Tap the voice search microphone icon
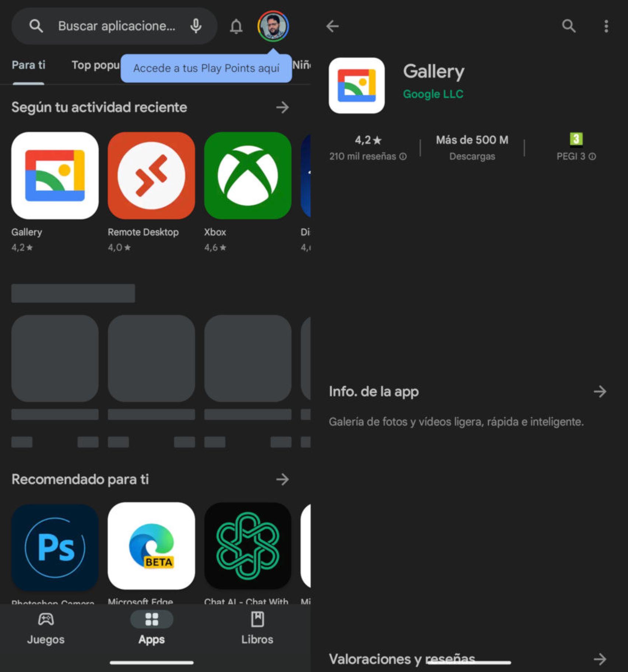This screenshot has height=672, width=628. click(196, 26)
